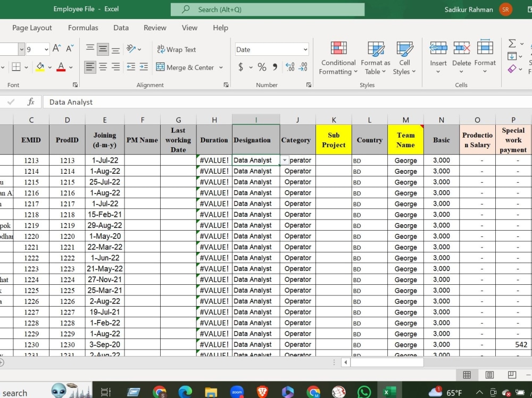Click the horizontal scrollbar left arrow
Viewport: 532px width, 398px height.
[x=345, y=362]
